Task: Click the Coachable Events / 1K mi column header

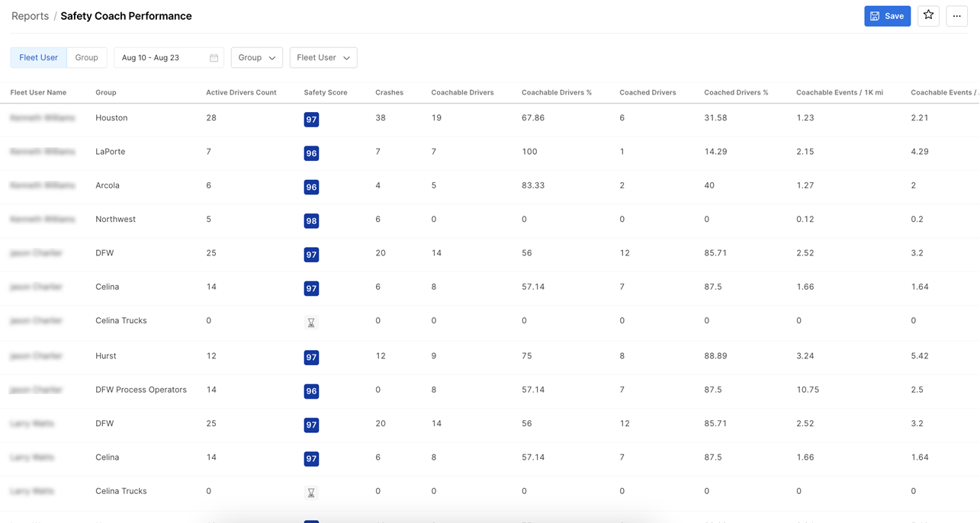Action: 840,92
